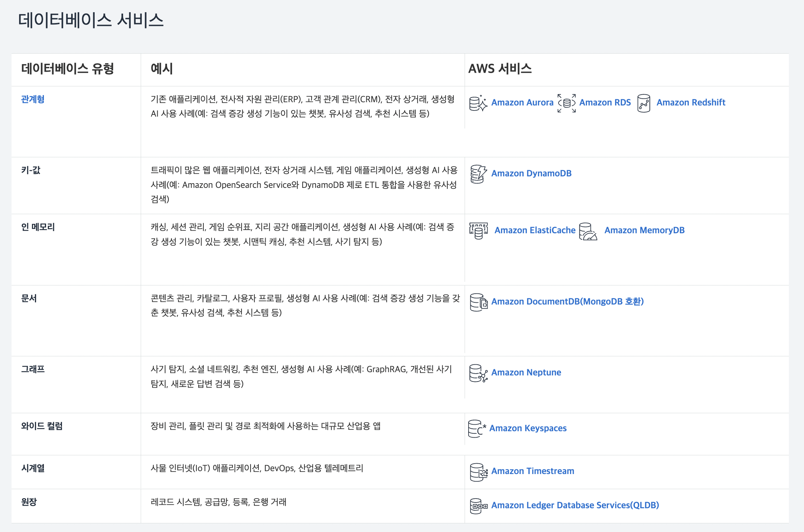Image resolution: width=804 pixels, height=532 pixels.
Task: Open the Amazon DynamoDB link
Action: pyautogui.click(x=531, y=173)
